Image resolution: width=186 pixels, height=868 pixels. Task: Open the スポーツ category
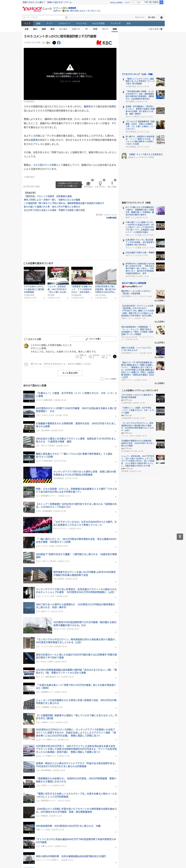[76, 29]
